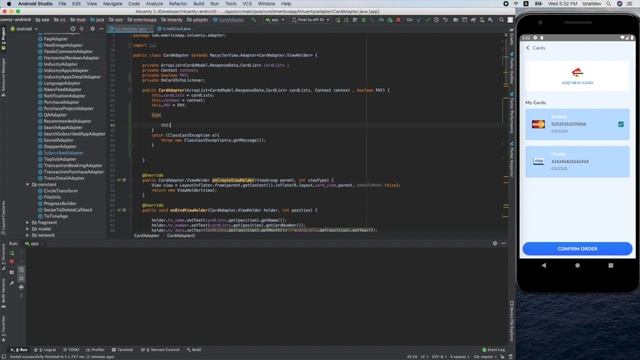Toggle the checkbox on the Mastercard card
Image resolution: width=640 pixels, height=360 pixels.
pyautogui.click(x=621, y=124)
